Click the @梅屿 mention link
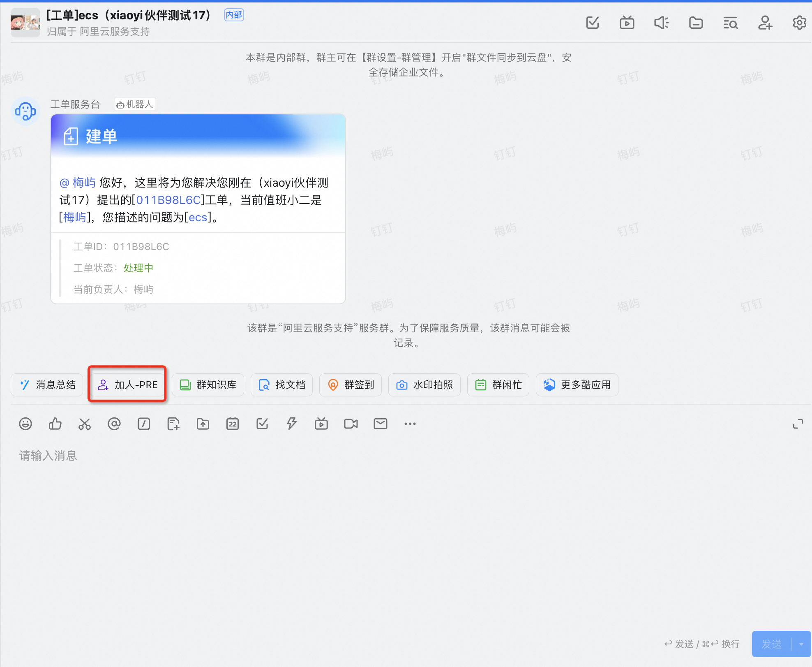Image resolution: width=812 pixels, height=667 pixels. 77,183
